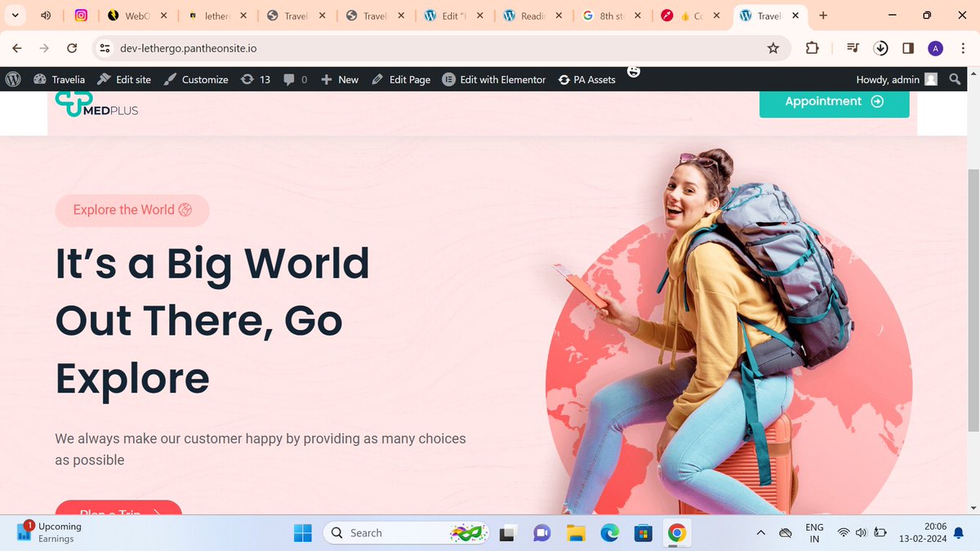This screenshot has width=980, height=551.
Task: Open the Upcoming Earnings widget
Action: 51,532
